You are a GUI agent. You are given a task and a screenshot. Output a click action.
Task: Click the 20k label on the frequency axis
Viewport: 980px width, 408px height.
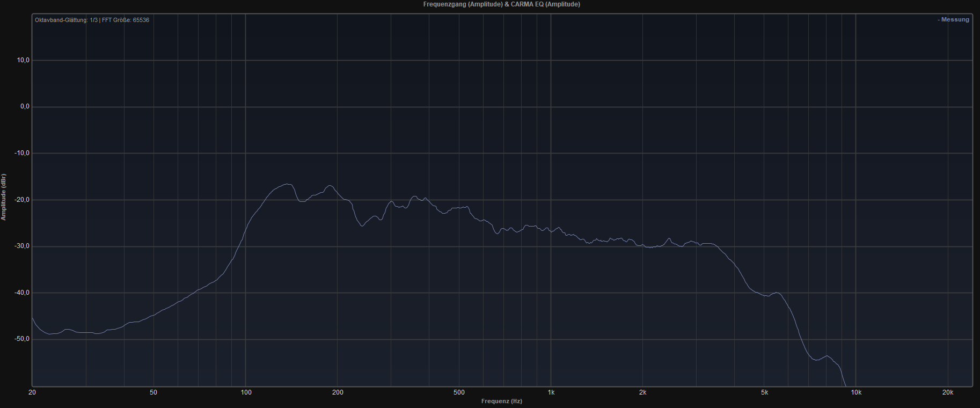tap(948, 392)
